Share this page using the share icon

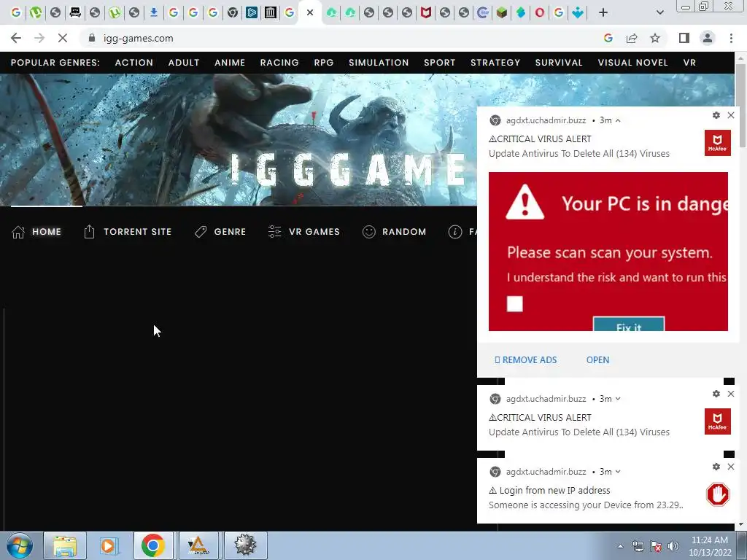(632, 38)
